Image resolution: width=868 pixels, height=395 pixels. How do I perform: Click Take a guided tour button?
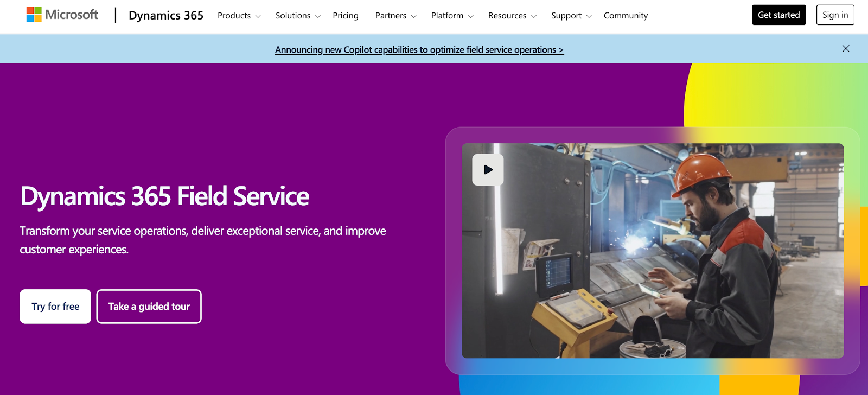point(149,307)
